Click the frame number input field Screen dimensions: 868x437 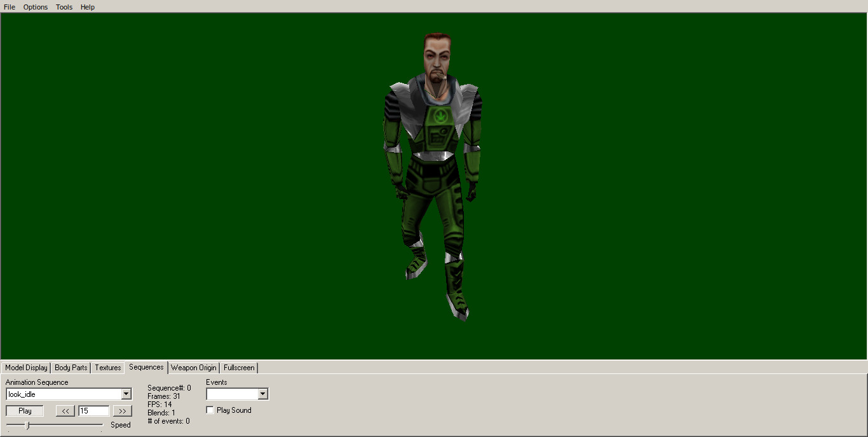[x=93, y=410]
